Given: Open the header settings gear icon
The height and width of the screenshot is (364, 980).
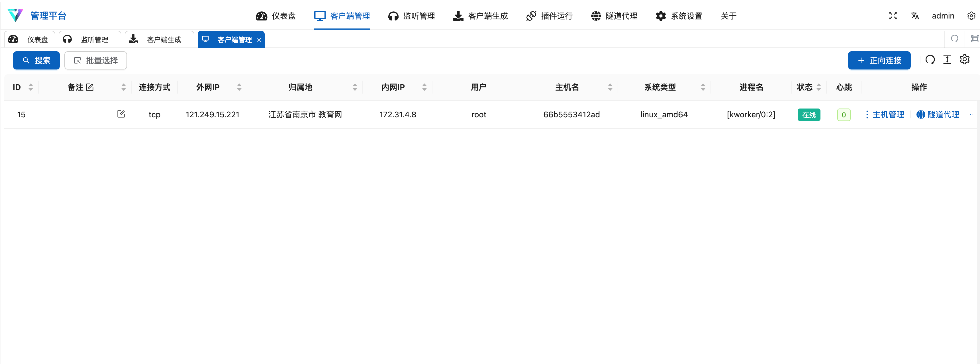Looking at the screenshot, I should click(x=971, y=16).
